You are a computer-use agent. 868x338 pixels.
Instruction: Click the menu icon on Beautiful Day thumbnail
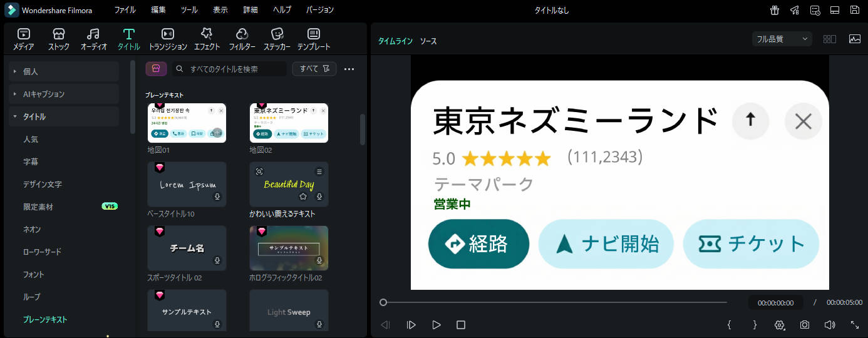319,172
